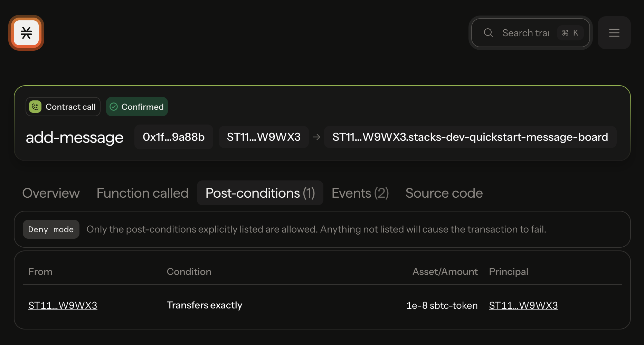The height and width of the screenshot is (345, 644).
Task: Open the Principal address link ST11...W9WX3
Action: (x=523, y=305)
